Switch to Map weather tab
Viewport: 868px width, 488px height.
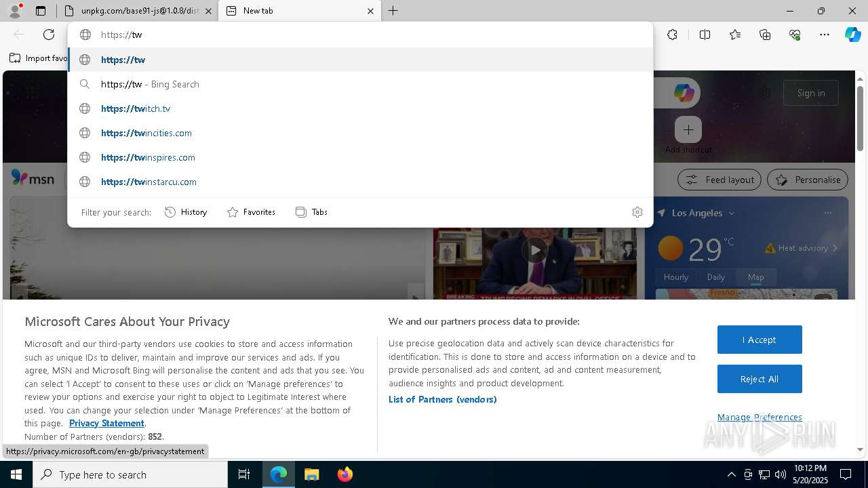(755, 277)
